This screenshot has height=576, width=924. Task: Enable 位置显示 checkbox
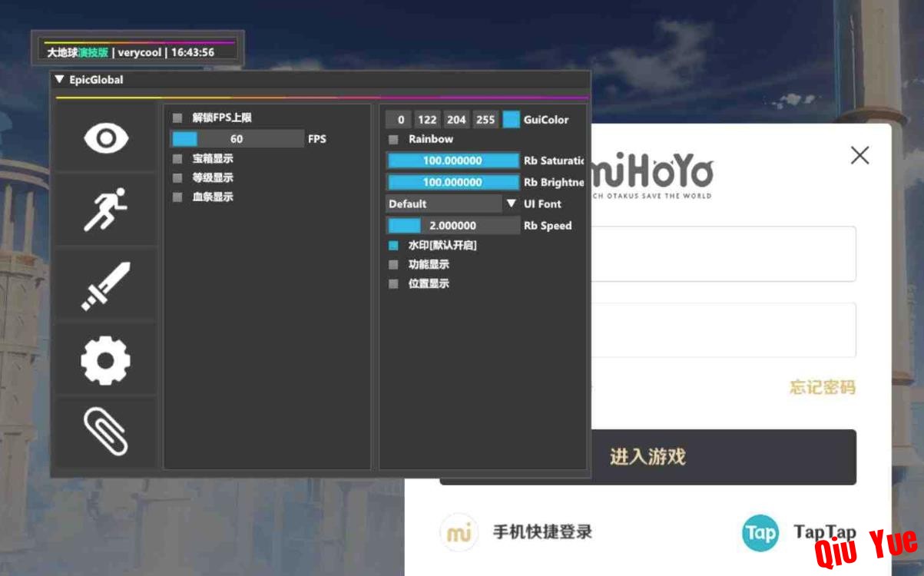pos(393,284)
